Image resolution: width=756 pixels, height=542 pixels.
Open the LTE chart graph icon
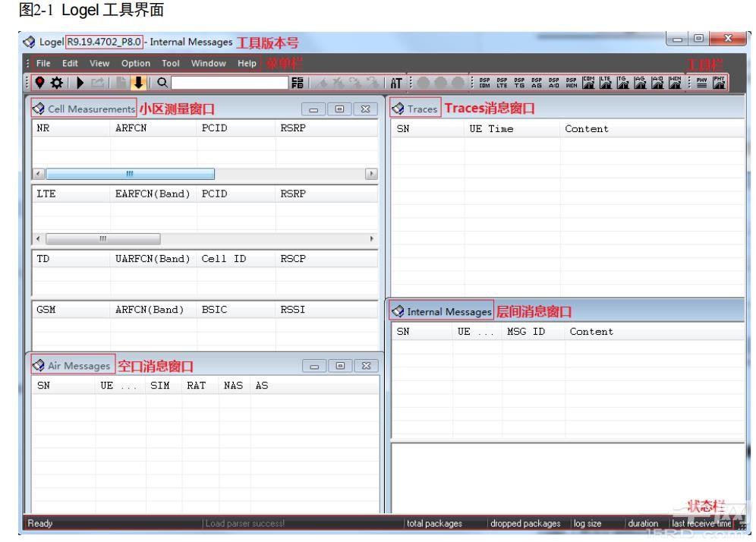click(605, 81)
